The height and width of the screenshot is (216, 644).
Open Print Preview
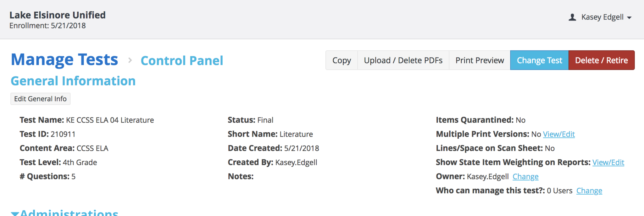[x=480, y=60]
